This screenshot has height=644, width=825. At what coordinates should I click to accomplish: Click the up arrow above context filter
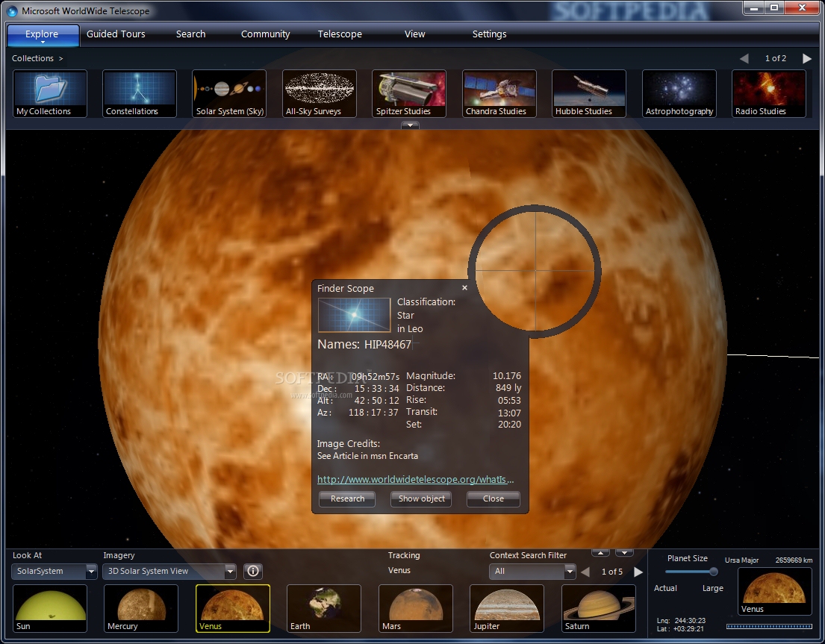coord(600,552)
